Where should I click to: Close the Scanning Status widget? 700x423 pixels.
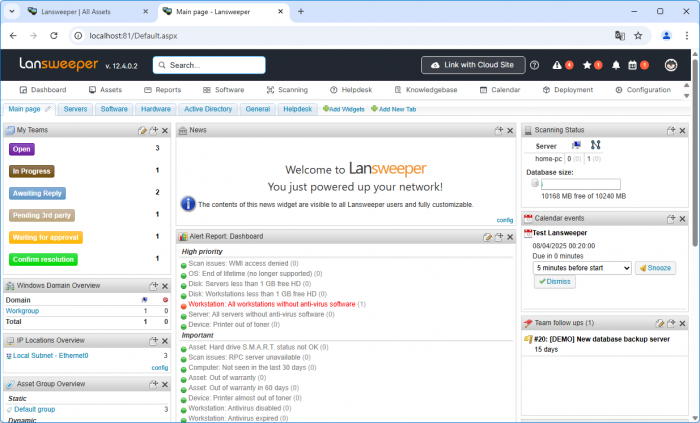point(682,131)
